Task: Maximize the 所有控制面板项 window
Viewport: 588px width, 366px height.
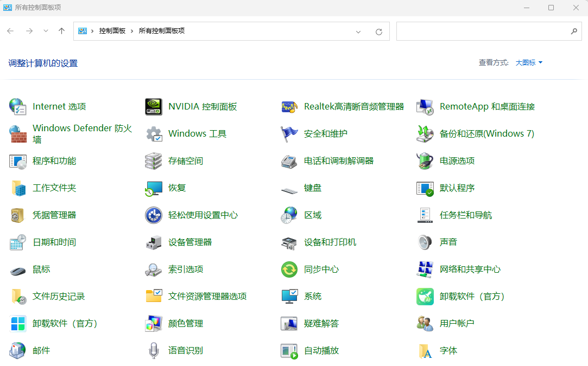Action: [x=551, y=8]
